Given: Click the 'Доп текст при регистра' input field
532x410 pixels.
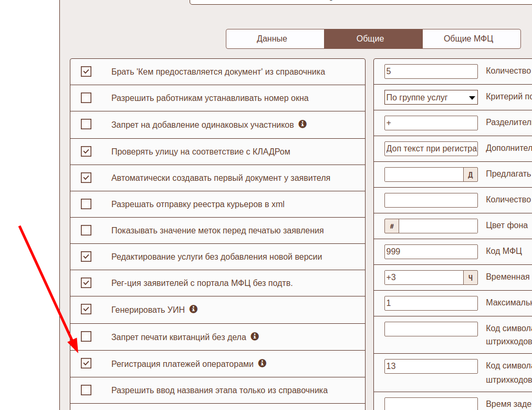Looking at the screenshot, I should coord(431,149).
